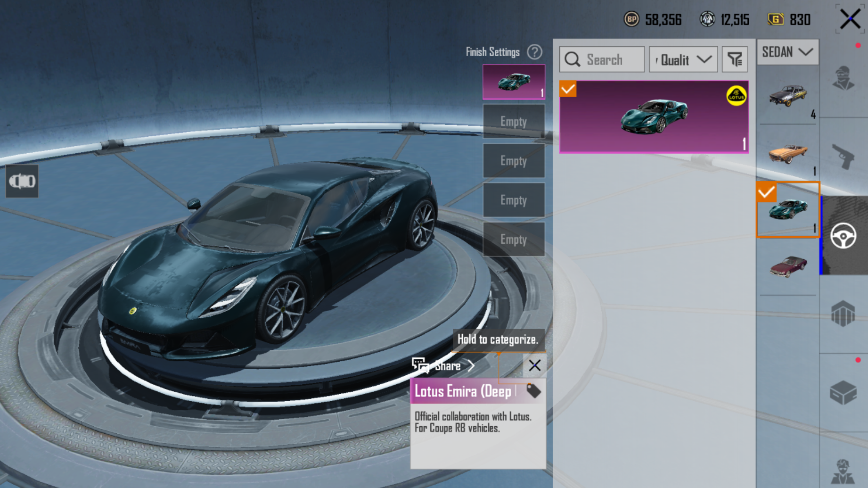This screenshot has width=868, height=488.
Task: Choose the green Lotus coupe in sidebar
Action: click(788, 209)
